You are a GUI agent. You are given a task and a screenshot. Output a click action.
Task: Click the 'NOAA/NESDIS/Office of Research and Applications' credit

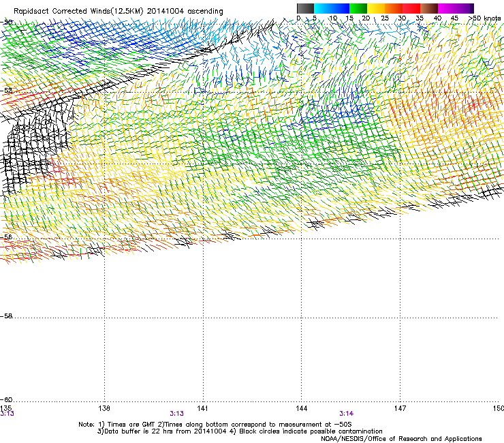(x=401, y=439)
